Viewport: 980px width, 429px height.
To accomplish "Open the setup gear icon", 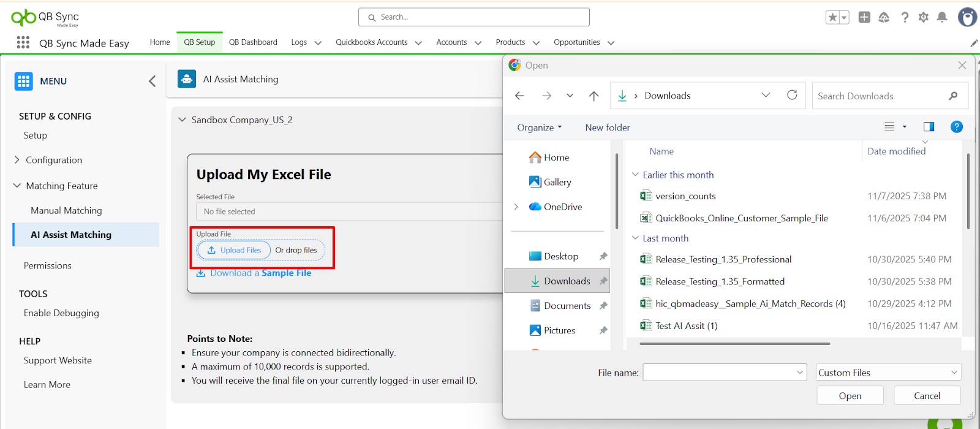I will [x=924, y=17].
